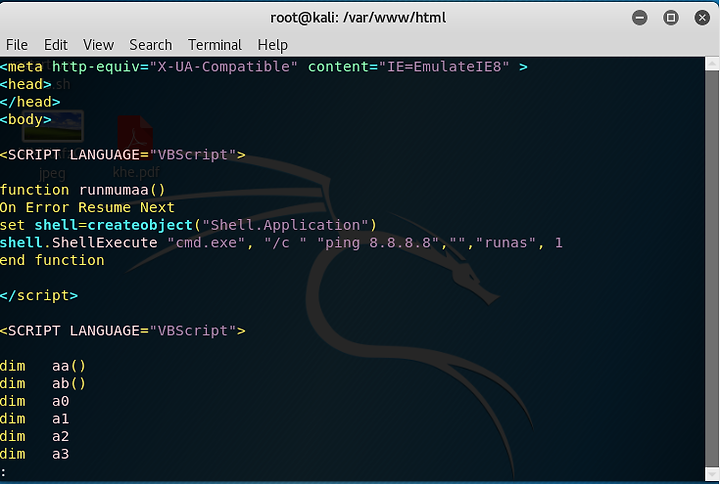Open the Search menu
The height and width of the screenshot is (484, 720).
pyautogui.click(x=151, y=45)
